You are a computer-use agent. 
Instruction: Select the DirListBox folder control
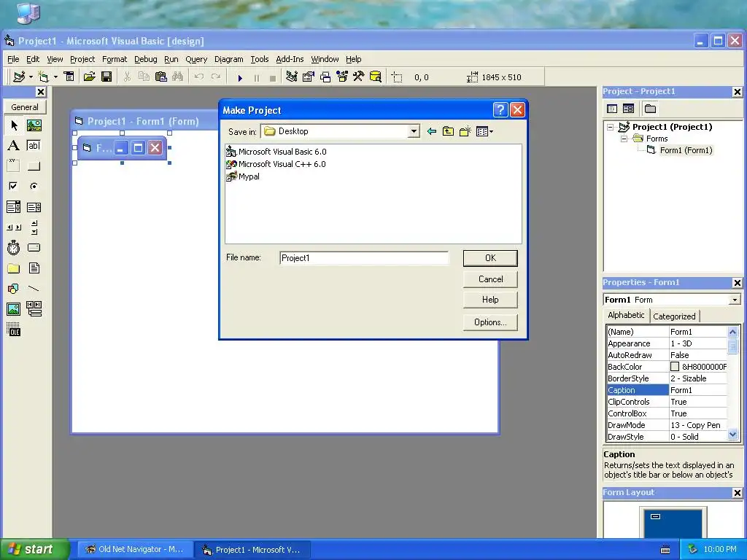[14, 268]
